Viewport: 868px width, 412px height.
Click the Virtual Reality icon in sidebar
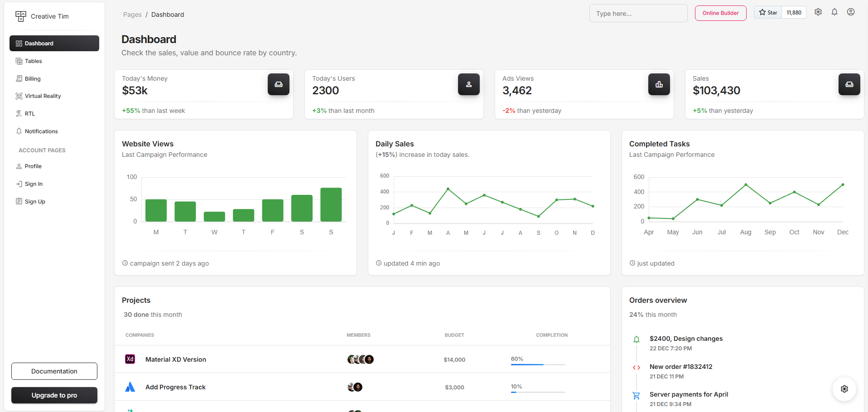coord(19,96)
